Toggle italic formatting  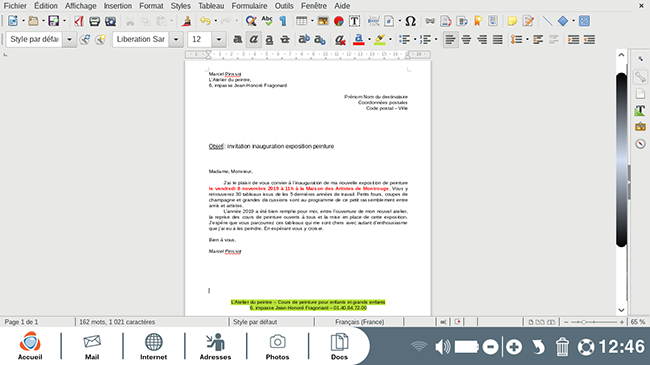point(253,39)
